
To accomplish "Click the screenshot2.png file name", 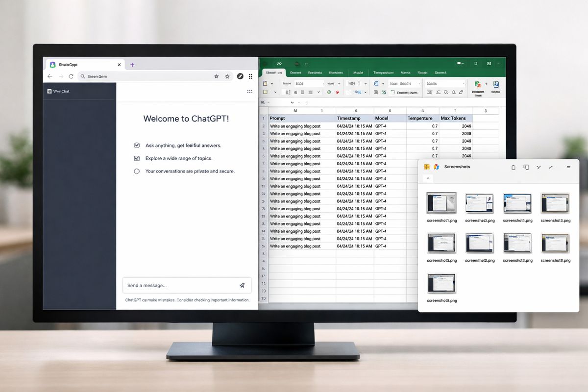I will 480,261.
